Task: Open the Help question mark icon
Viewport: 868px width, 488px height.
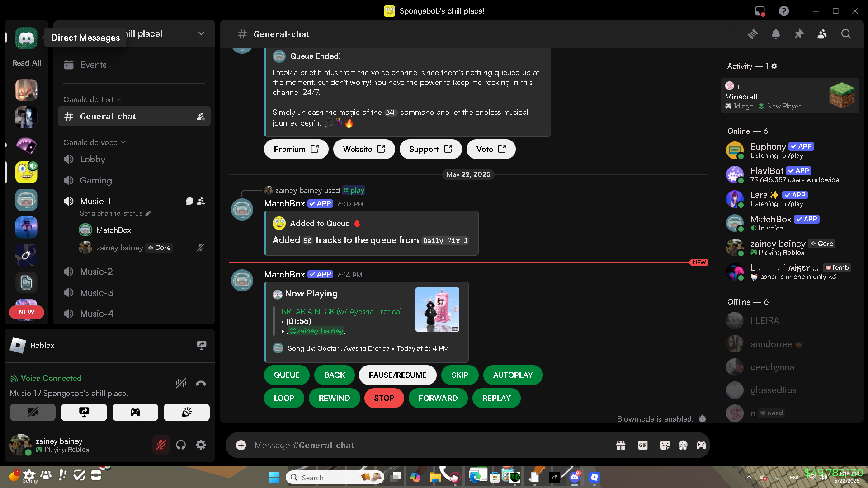Action: 783,11
